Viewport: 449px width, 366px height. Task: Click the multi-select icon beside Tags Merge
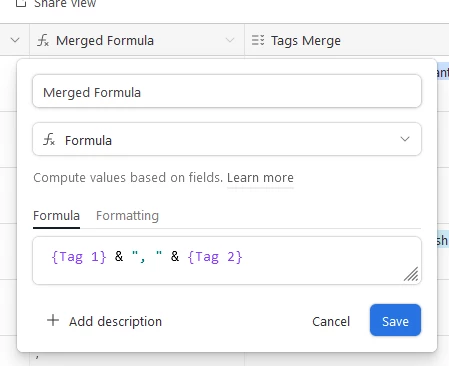point(258,40)
